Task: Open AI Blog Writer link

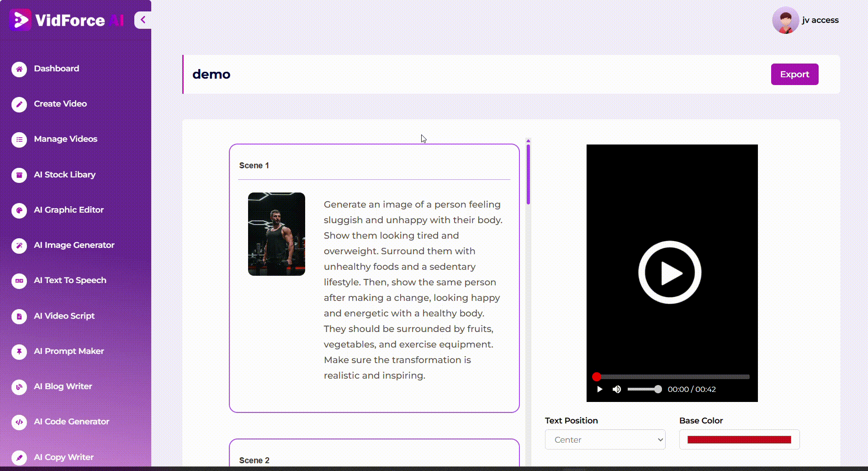Action: point(63,386)
